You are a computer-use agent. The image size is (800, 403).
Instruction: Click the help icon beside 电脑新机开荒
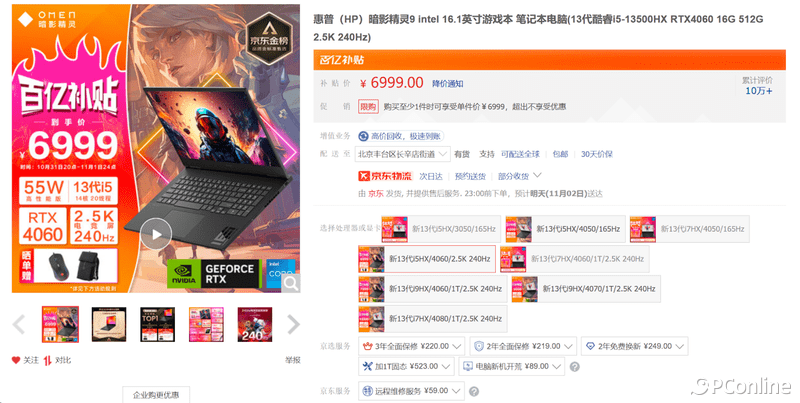click(x=574, y=367)
